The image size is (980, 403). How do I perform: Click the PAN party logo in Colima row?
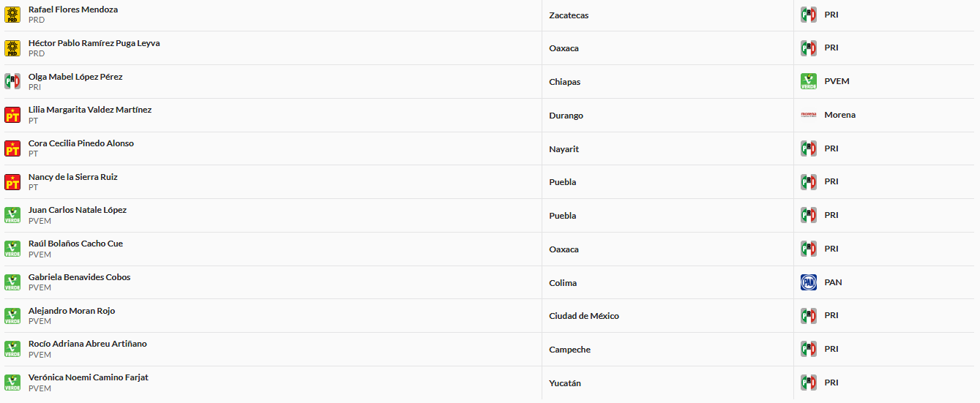(808, 282)
